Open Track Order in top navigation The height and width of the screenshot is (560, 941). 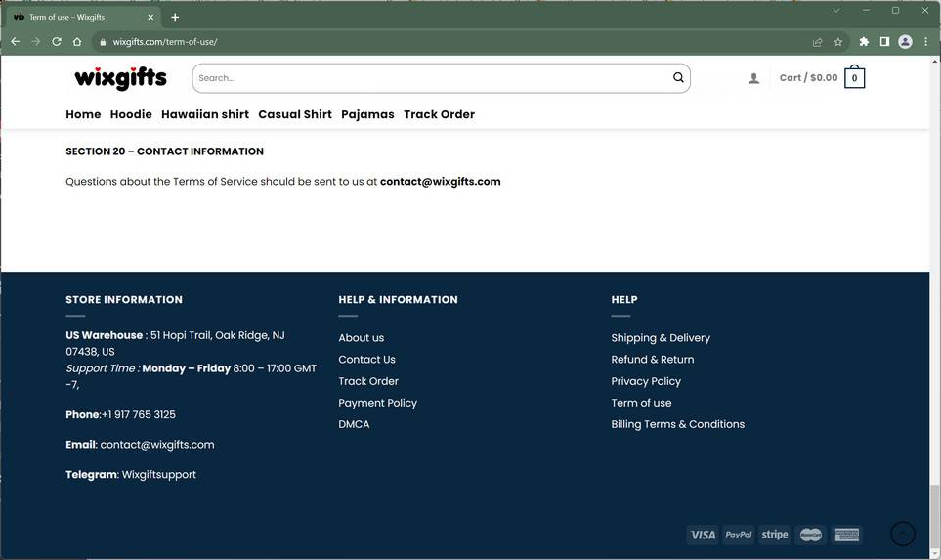pos(440,114)
